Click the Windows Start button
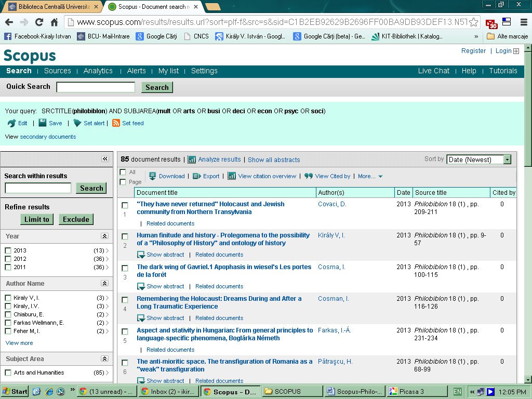Screen dimensions: 532x399 tap(15, 392)
